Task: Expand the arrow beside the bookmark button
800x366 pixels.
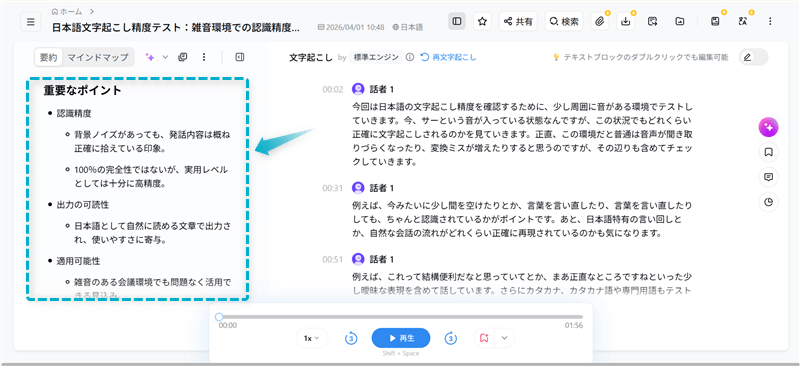Action: (x=505, y=338)
